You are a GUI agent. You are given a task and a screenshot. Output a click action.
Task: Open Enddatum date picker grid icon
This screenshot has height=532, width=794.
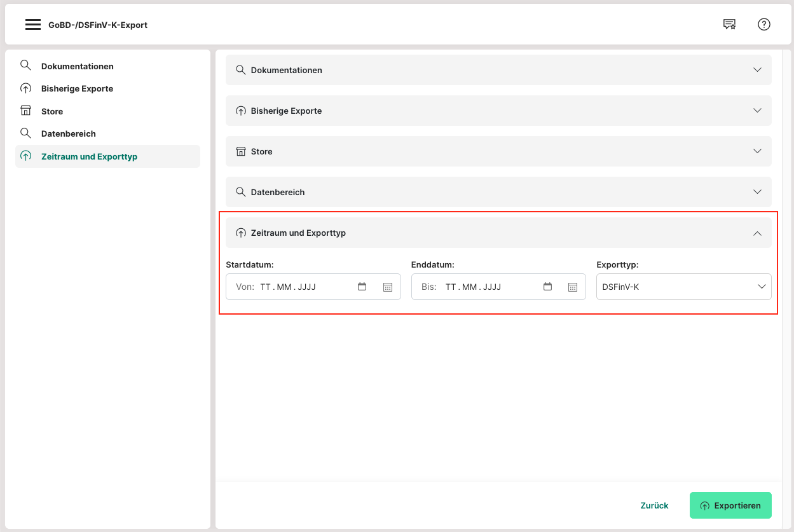(x=573, y=287)
